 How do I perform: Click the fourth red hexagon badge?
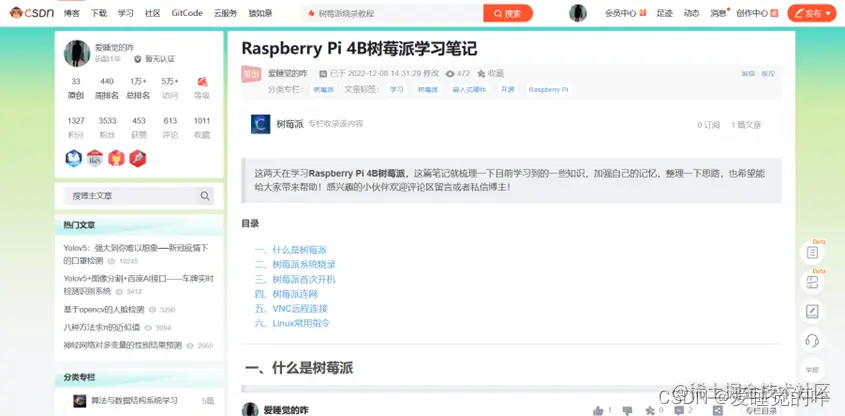pos(137,158)
